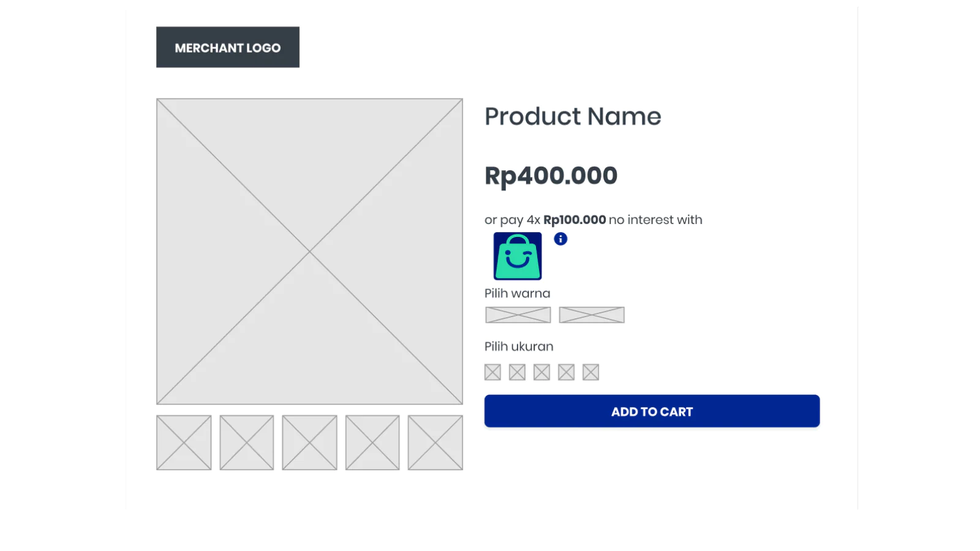Open the first product thumbnail image
980x551 pixels.
point(184,443)
